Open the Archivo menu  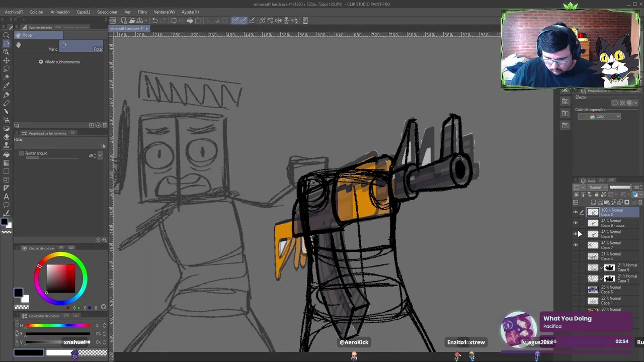pyautogui.click(x=14, y=12)
